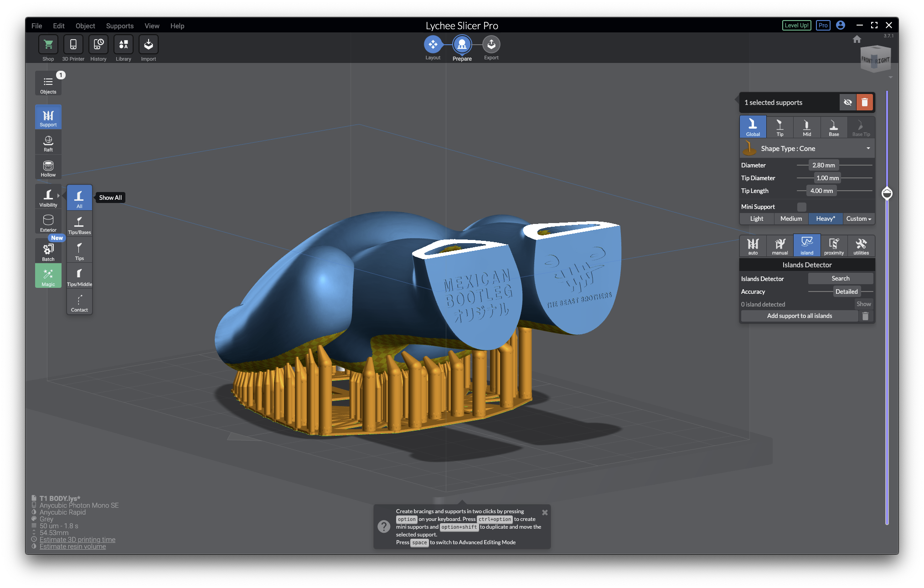Click the help question mark icon
Screen dimensions: 924x588
(384, 526)
